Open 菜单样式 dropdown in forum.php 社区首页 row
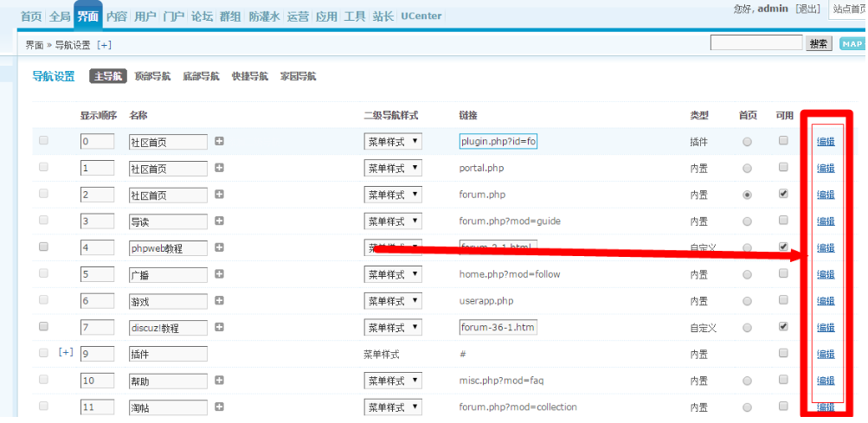Image resolution: width=868 pixels, height=423 pixels. click(x=393, y=195)
